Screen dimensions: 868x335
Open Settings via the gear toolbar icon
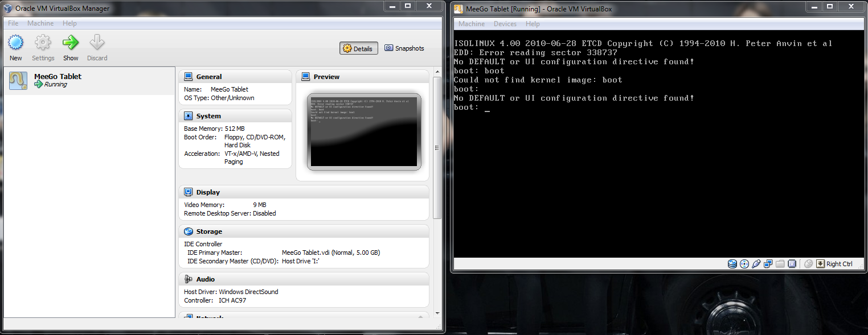(43, 43)
